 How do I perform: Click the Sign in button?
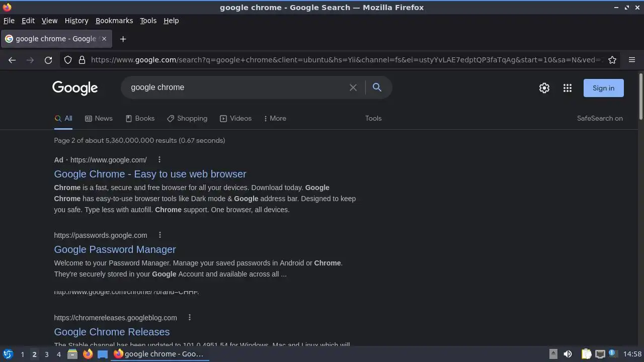click(603, 88)
